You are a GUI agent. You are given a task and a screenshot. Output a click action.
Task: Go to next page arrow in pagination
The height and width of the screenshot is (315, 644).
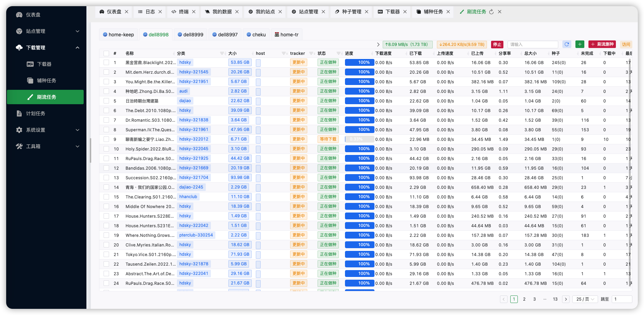point(566,299)
